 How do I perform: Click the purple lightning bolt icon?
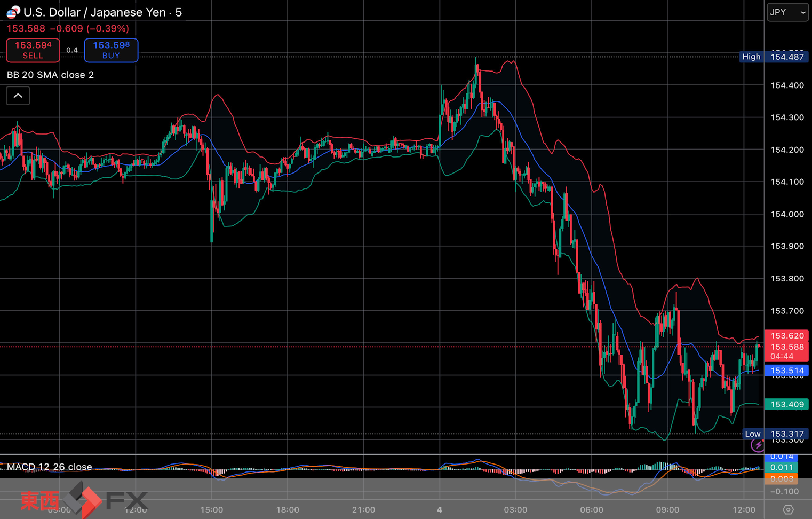(x=757, y=445)
